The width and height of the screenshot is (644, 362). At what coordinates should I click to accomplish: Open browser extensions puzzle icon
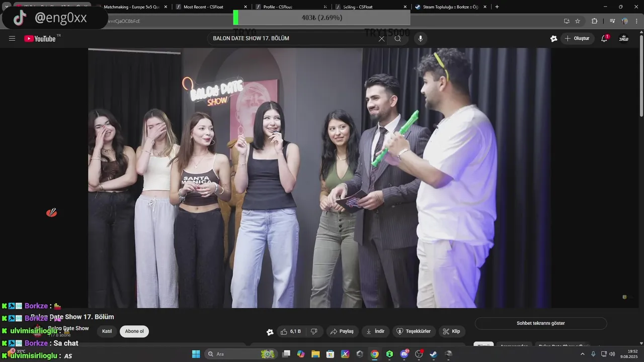[x=595, y=21]
